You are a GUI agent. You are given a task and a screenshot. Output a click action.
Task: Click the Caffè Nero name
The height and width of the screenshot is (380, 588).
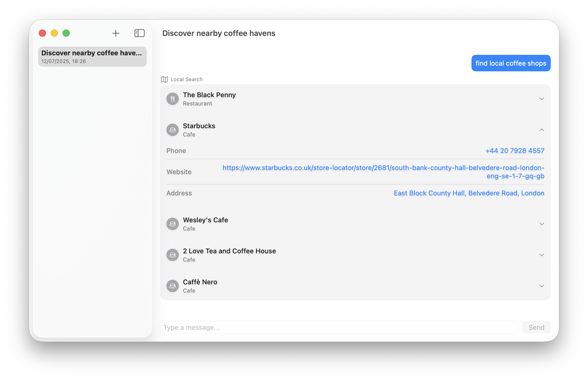[200, 282]
